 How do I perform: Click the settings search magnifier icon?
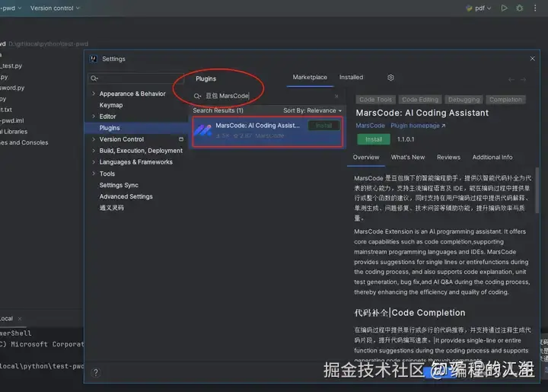(94, 78)
